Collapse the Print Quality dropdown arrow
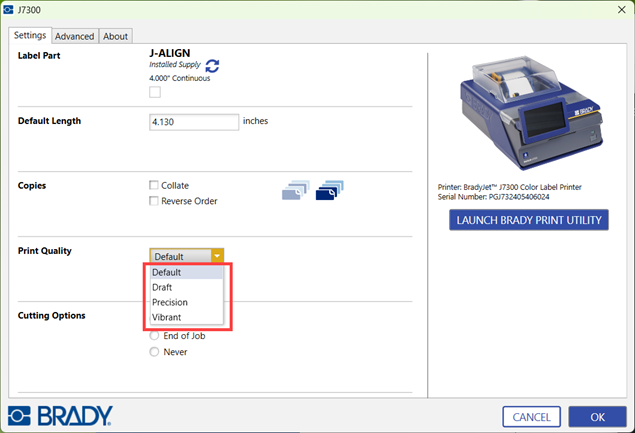The image size is (635, 433). (x=217, y=257)
